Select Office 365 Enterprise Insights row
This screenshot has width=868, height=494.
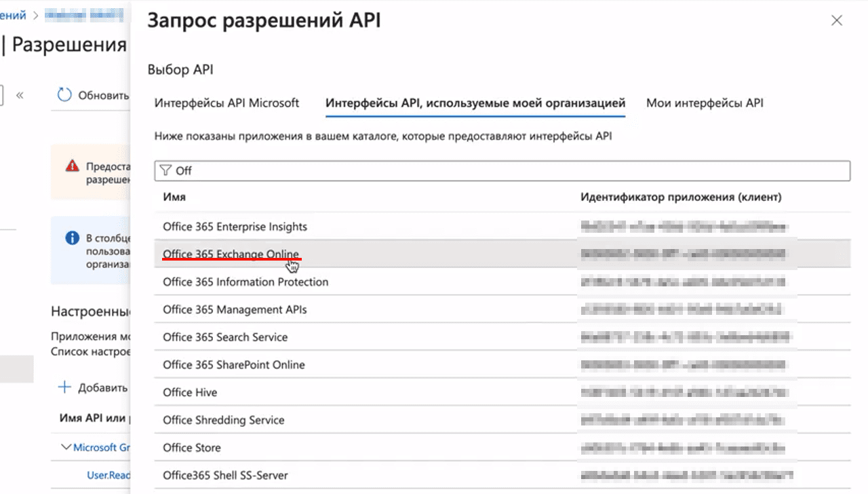pos(502,227)
